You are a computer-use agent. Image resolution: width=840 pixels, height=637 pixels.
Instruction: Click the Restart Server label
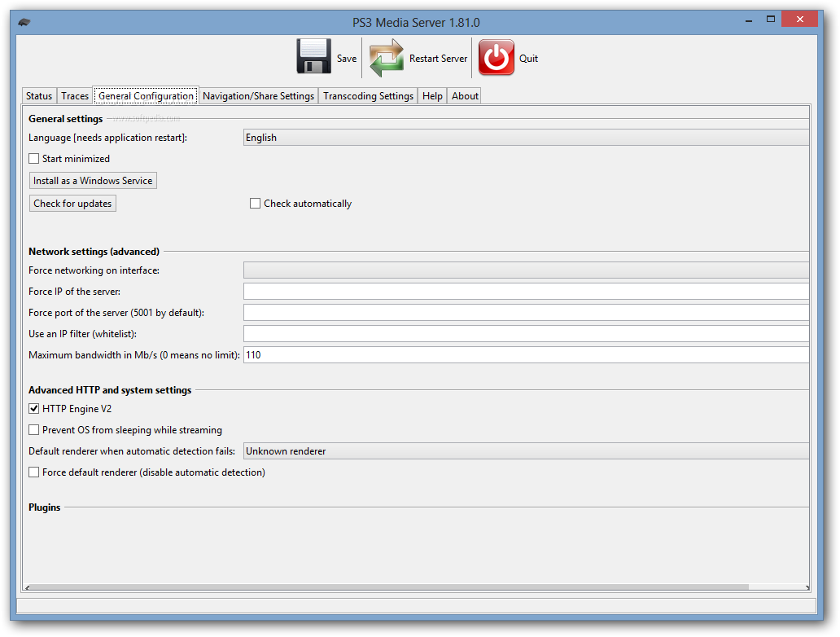point(438,59)
